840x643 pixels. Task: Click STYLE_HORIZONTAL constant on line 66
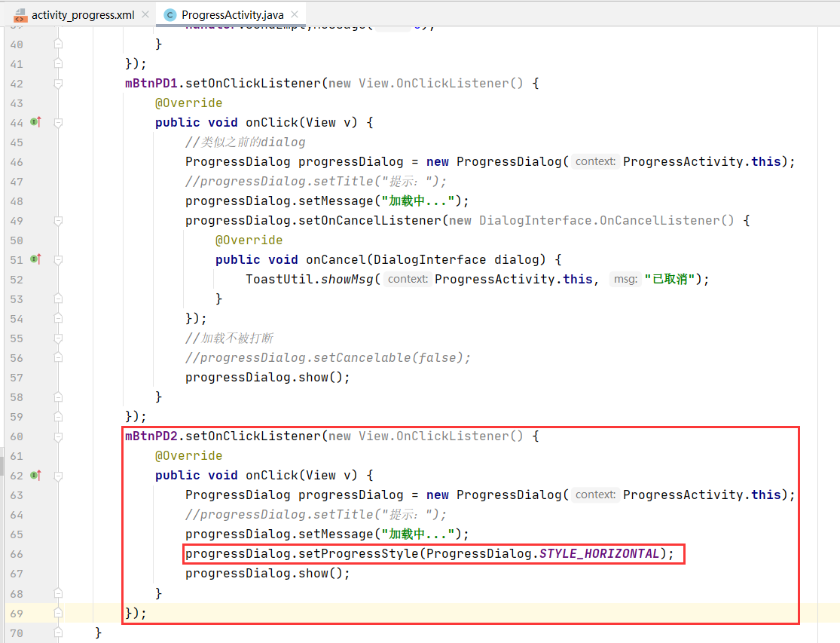click(599, 553)
